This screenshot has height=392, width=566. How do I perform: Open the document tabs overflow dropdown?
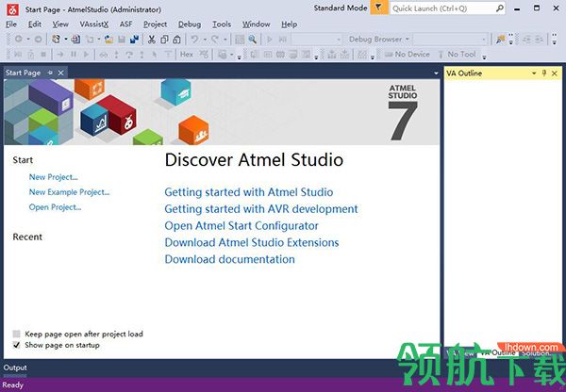(x=436, y=73)
